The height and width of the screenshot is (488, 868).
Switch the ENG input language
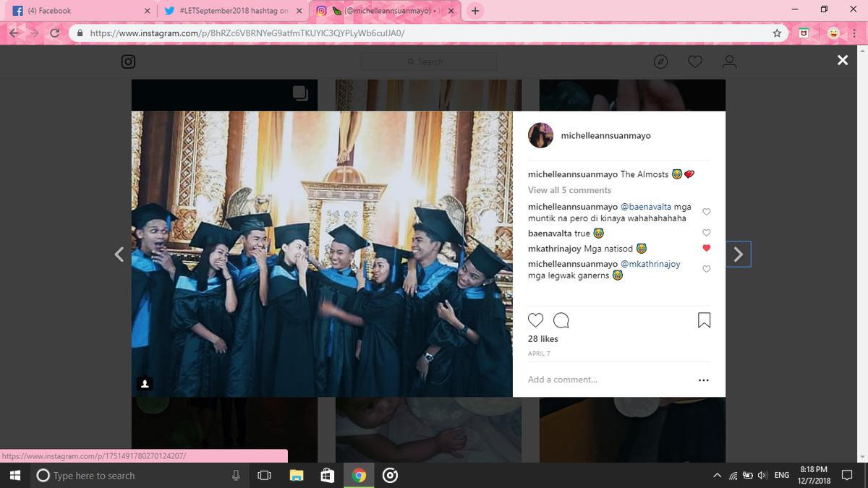782,476
